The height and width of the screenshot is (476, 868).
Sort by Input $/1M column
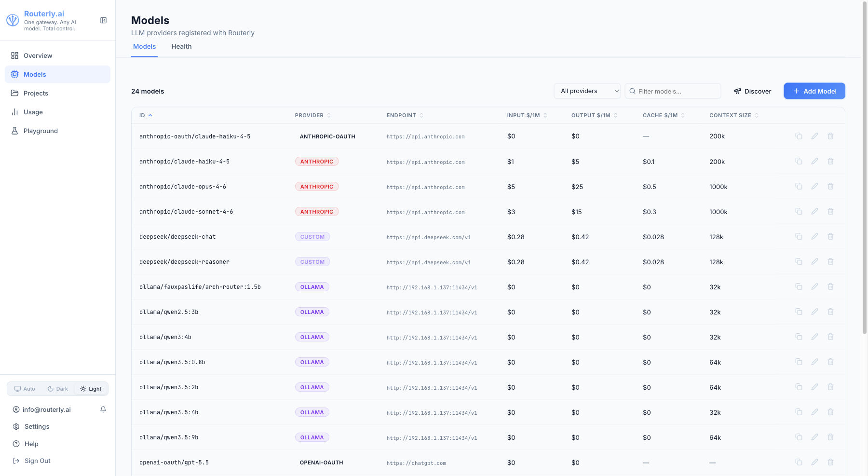point(527,115)
